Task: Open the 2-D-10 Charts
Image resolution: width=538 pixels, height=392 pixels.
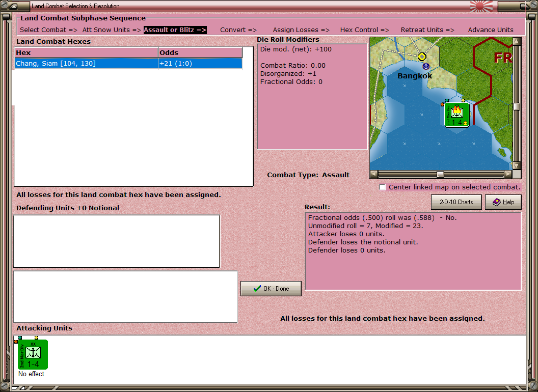Action: 456,202
